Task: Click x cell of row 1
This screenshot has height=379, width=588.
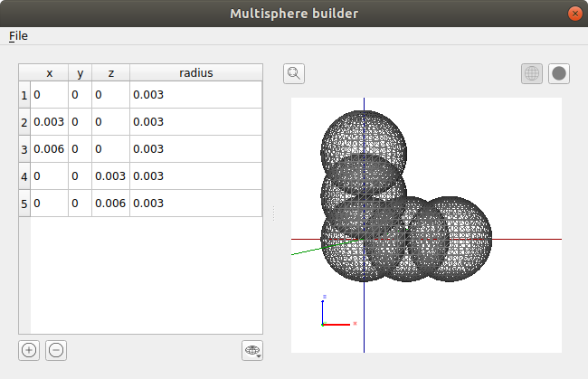Action: click(50, 95)
